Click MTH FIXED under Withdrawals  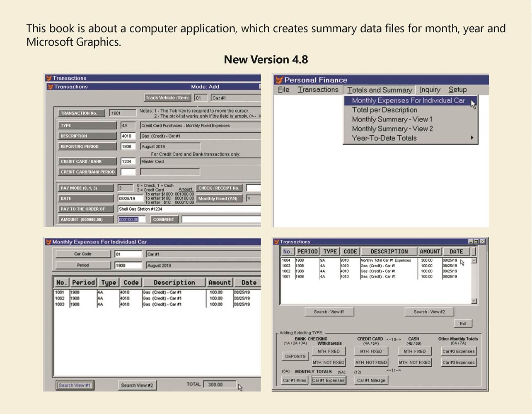coord(329,351)
